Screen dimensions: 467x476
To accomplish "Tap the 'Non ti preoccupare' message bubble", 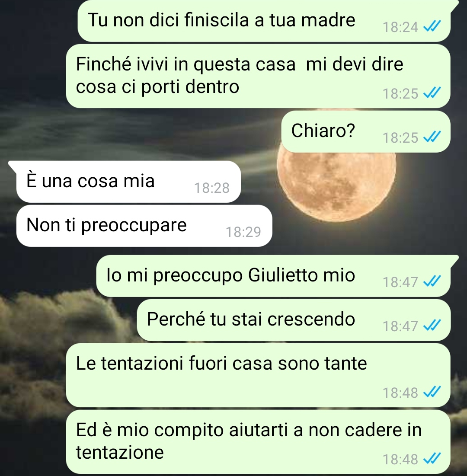I will coord(144,226).
